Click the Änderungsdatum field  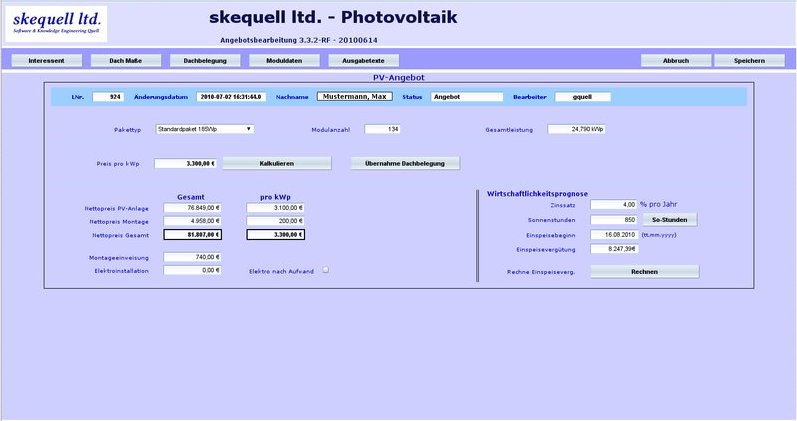point(231,97)
